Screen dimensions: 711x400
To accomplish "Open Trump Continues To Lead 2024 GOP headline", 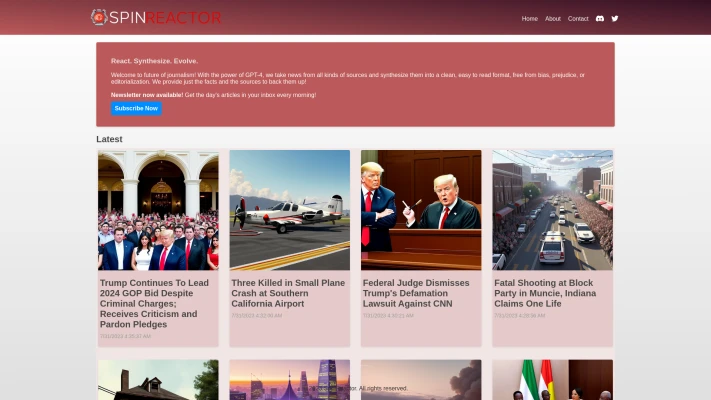I will (x=155, y=303).
